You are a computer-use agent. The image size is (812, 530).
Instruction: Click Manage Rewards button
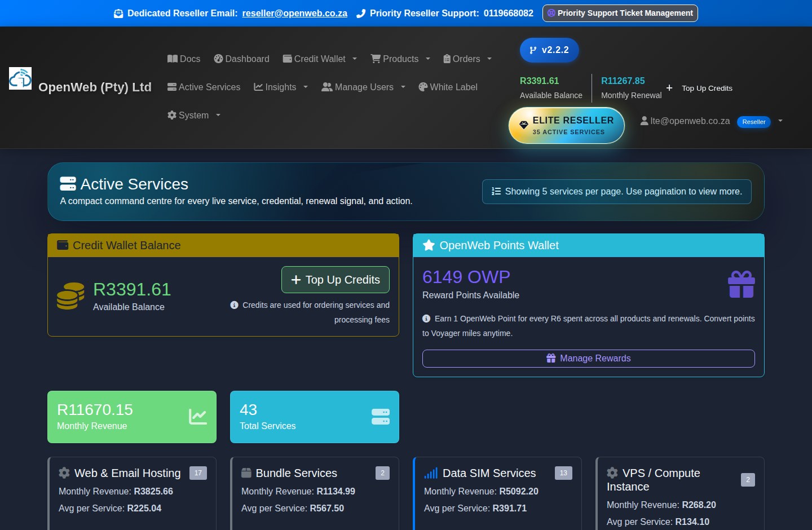tap(589, 359)
